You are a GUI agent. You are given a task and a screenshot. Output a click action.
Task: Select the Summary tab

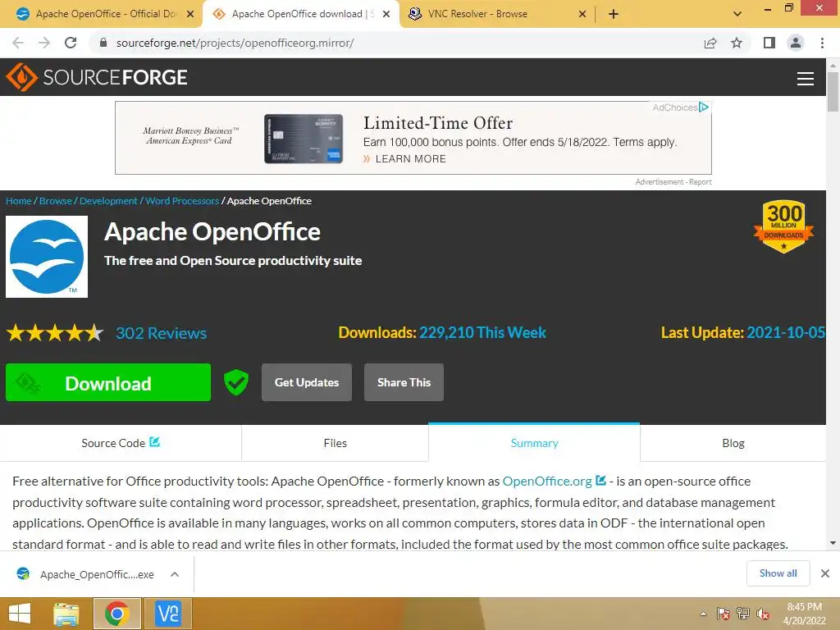534,443
